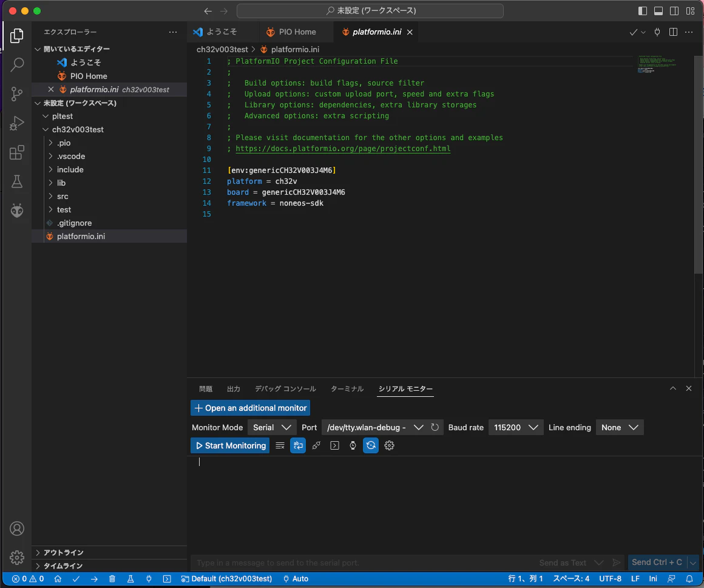Click the PlatformIO Build checkmark in status bar

76,579
